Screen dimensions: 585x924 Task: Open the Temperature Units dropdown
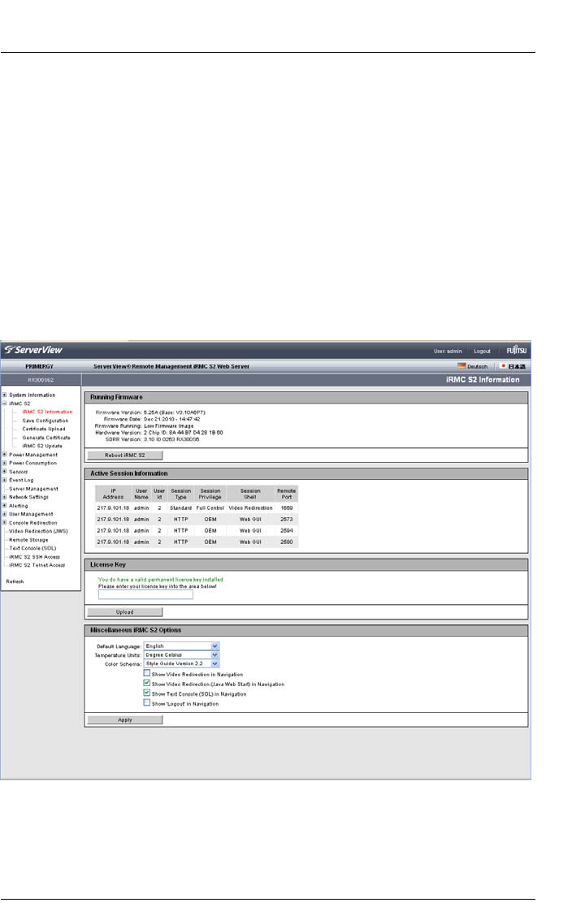point(182,654)
